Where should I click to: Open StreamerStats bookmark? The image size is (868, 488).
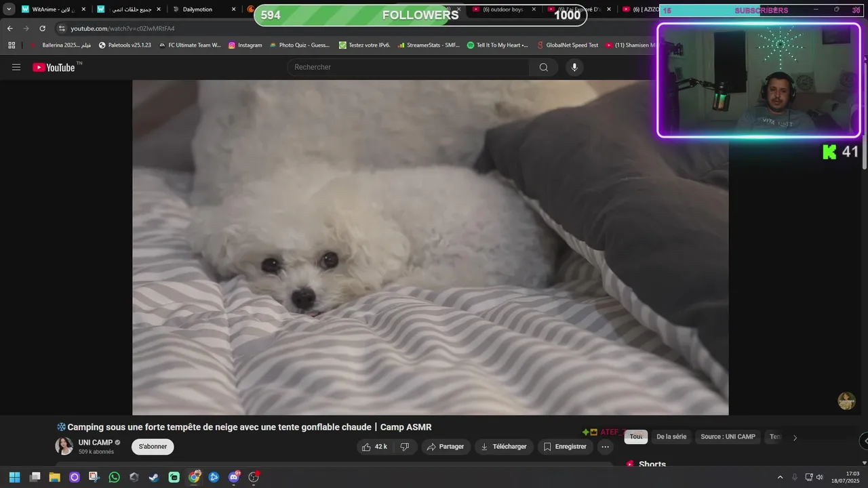pos(428,45)
